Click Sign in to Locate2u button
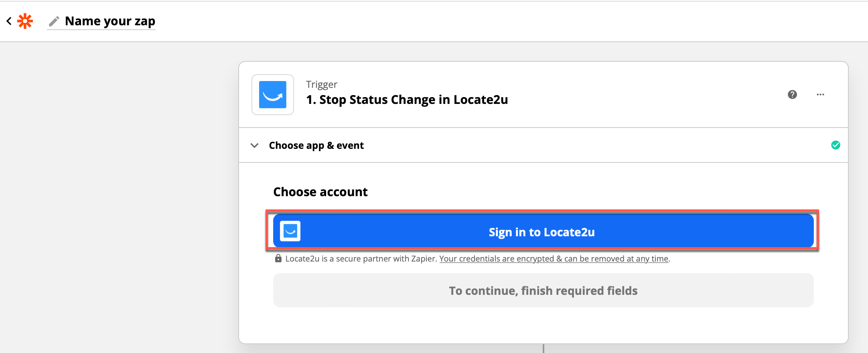This screenshot has width=868, height=353. click(543, 231)
